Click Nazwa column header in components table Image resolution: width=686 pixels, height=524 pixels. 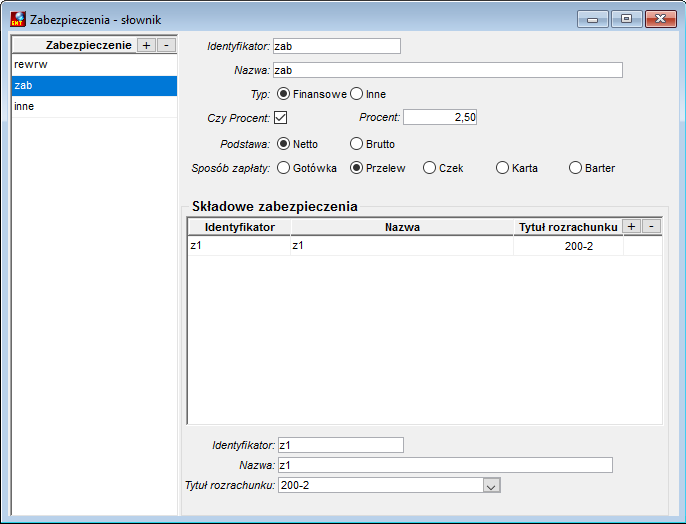402,227
